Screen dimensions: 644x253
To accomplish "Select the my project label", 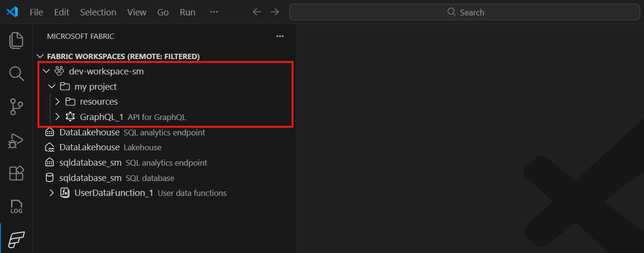I will pos(95,87).
